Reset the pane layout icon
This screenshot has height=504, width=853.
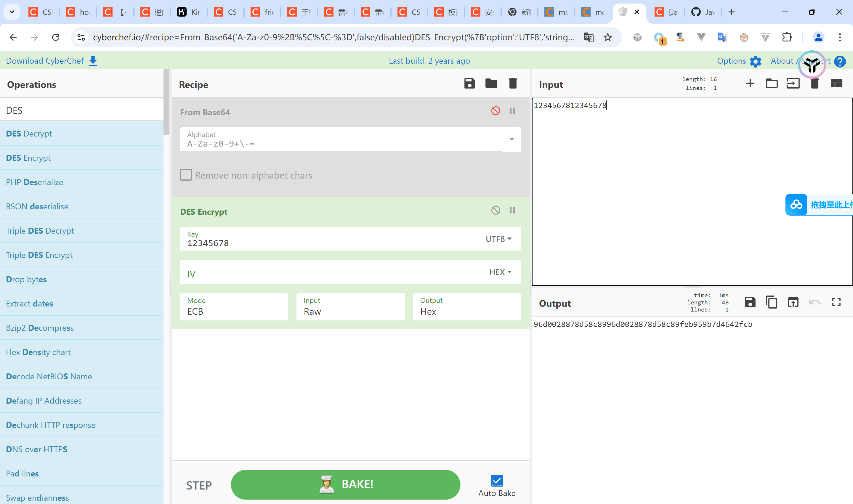point(836,84)
